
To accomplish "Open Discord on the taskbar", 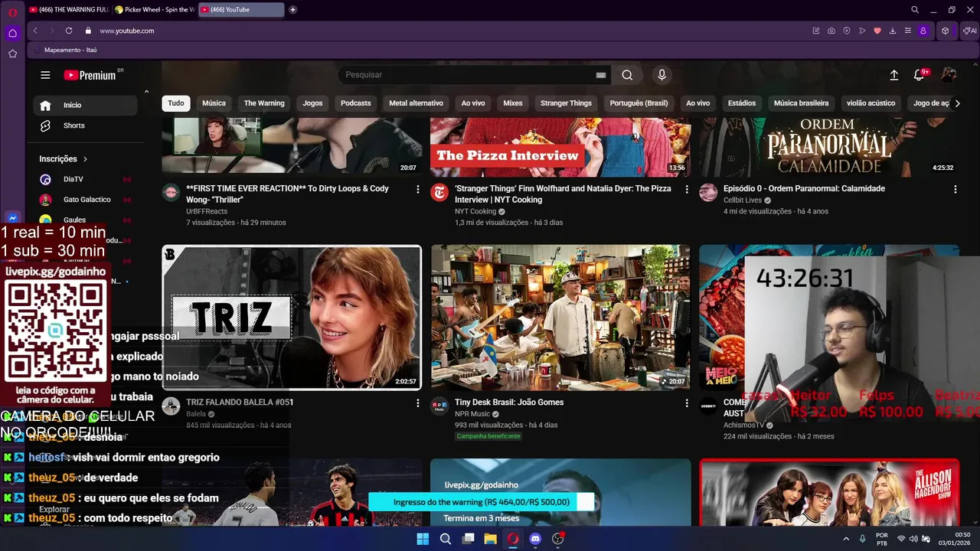I will [535, 539].
